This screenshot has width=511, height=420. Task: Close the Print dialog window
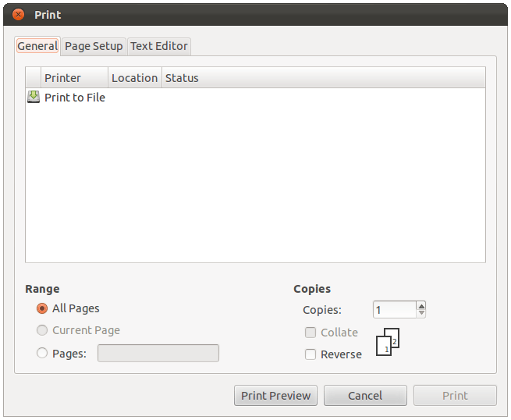tap(19, 15)
